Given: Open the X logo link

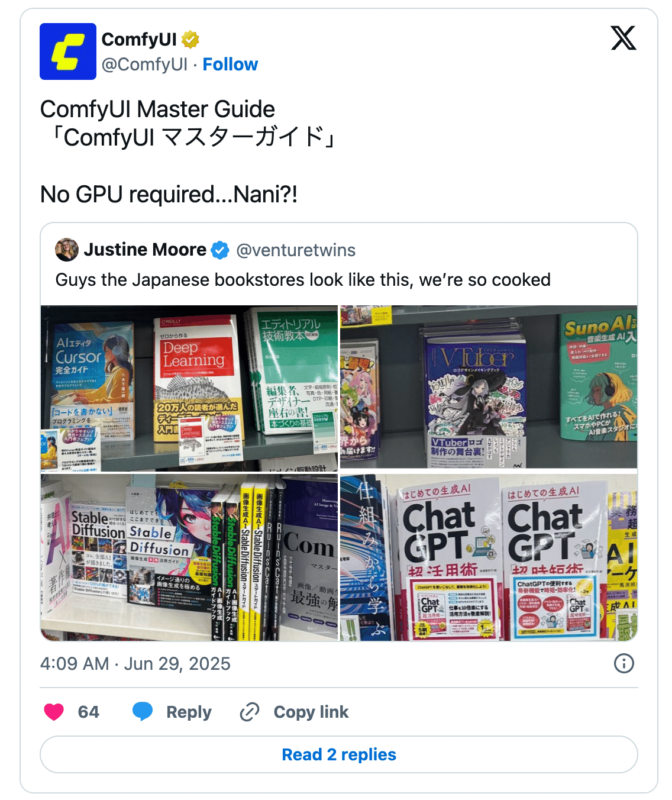Looking at the screenshot, I should click(x=623, y=38).
